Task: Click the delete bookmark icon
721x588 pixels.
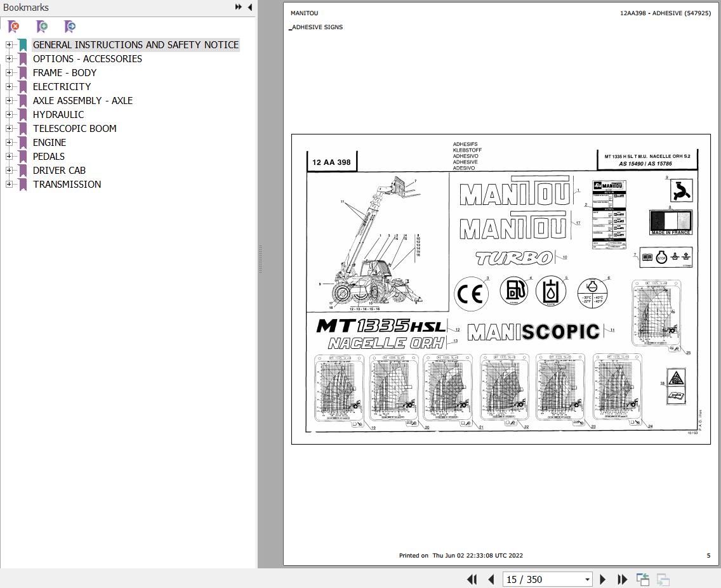Action: click(x=14, y=27)
